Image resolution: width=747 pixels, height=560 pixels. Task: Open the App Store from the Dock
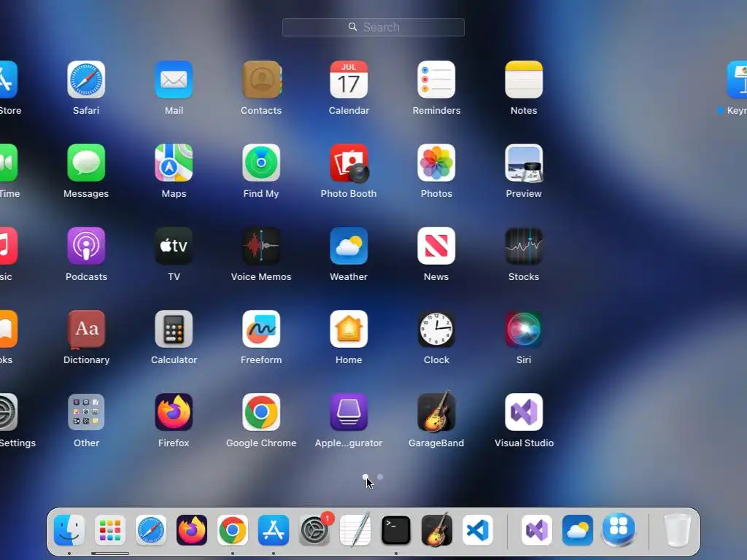(x=274, y=530)
